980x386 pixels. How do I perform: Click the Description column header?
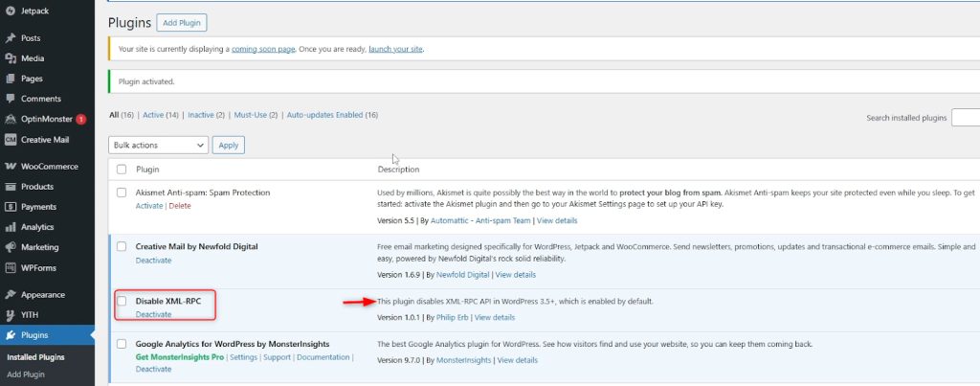point(398,169)
